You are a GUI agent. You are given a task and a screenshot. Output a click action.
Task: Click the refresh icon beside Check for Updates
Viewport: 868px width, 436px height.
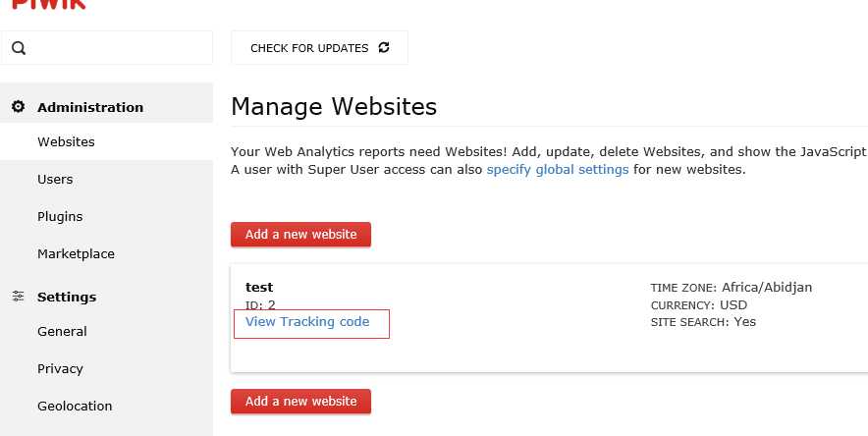coord(384,48)
